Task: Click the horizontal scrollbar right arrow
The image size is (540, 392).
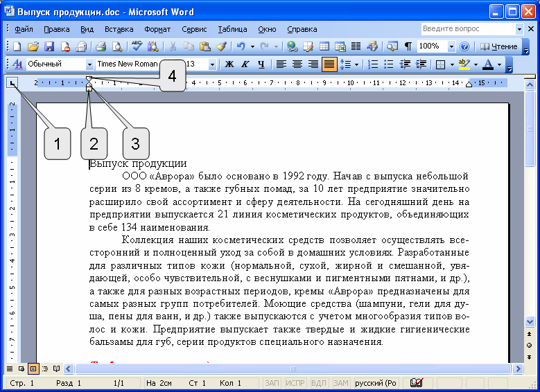Action: pyautogui.click(x=518, y=369)
